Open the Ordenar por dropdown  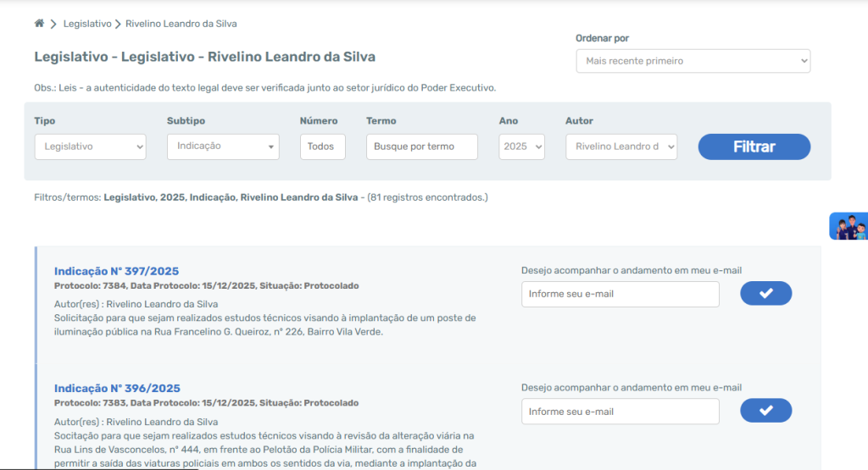coord(693,61)
